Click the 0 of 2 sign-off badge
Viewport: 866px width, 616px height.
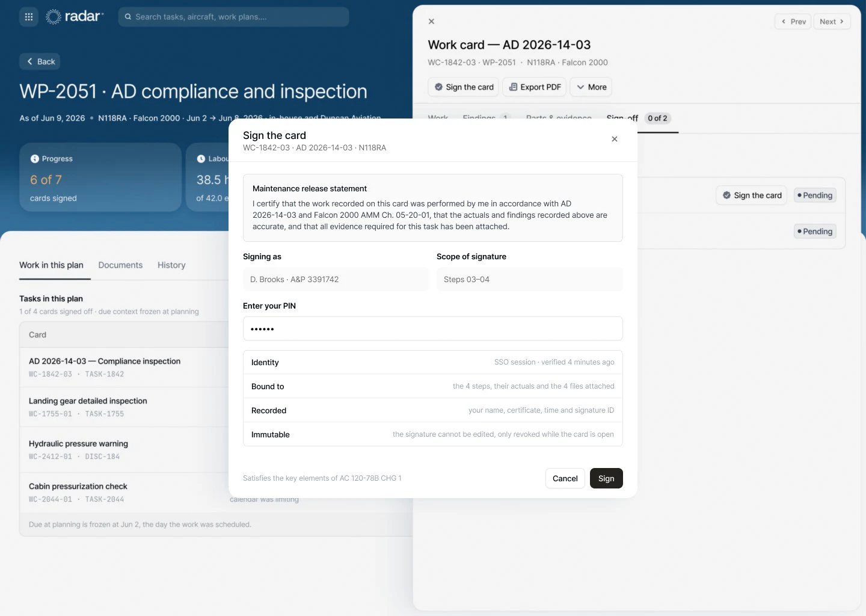click(x=657, y=119)
